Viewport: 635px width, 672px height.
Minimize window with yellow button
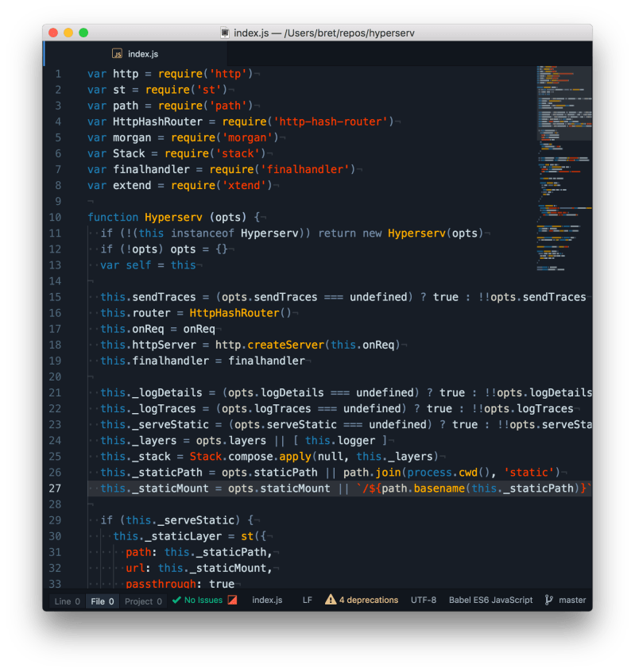(x=68, y=33)
